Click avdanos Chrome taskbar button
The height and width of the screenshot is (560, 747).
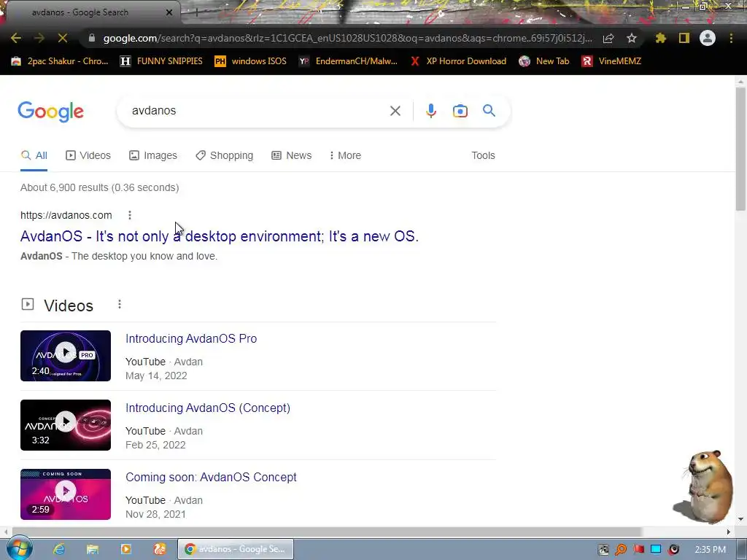236,549
